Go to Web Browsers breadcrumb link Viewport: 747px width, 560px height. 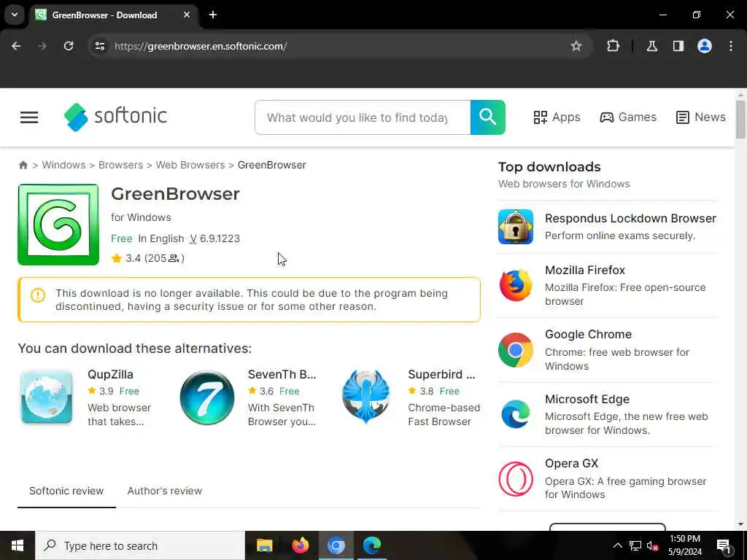190,165
